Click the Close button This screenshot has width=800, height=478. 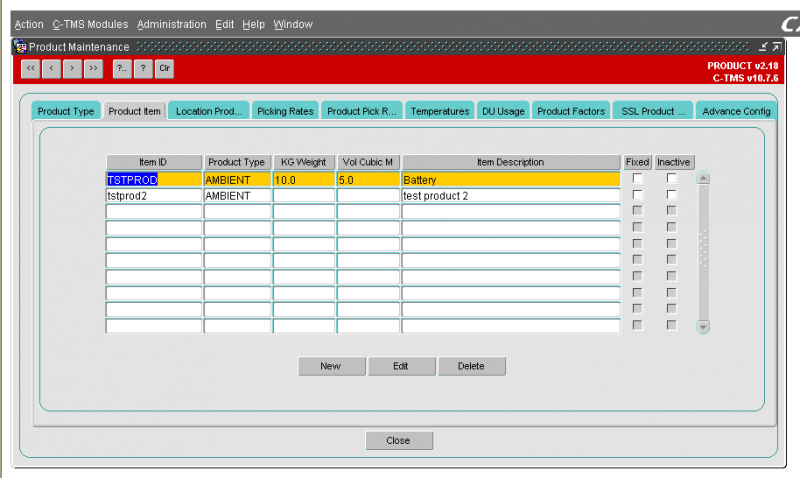point(399,440)
